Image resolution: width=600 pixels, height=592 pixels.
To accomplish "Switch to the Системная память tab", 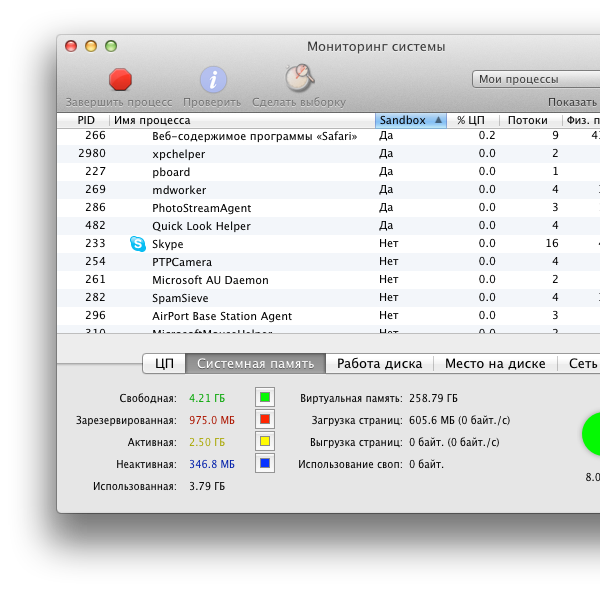I will click(256, 364).
